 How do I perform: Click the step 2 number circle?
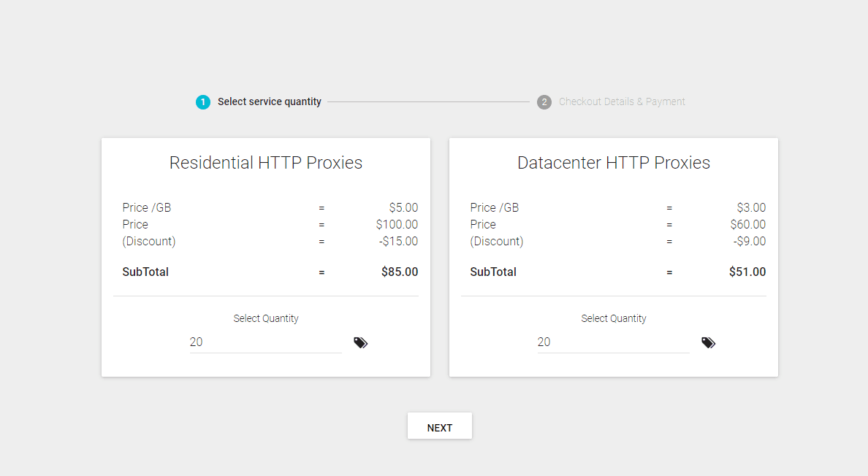coord(544,102)
